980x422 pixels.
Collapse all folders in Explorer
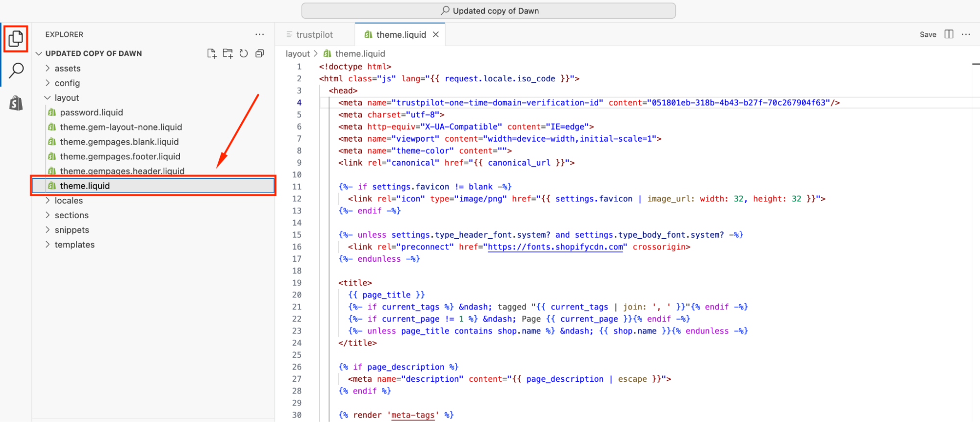tap(260, 53)
